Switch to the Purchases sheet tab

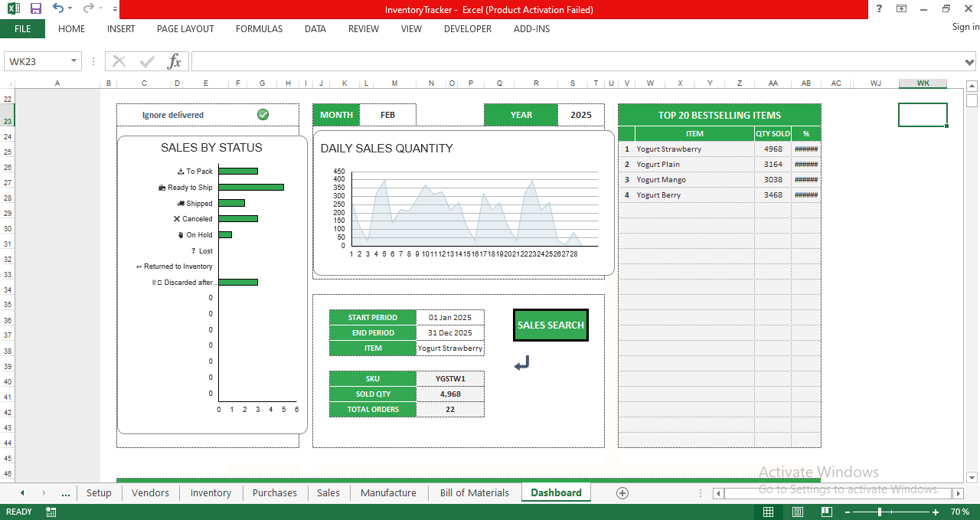click(275, 492)
